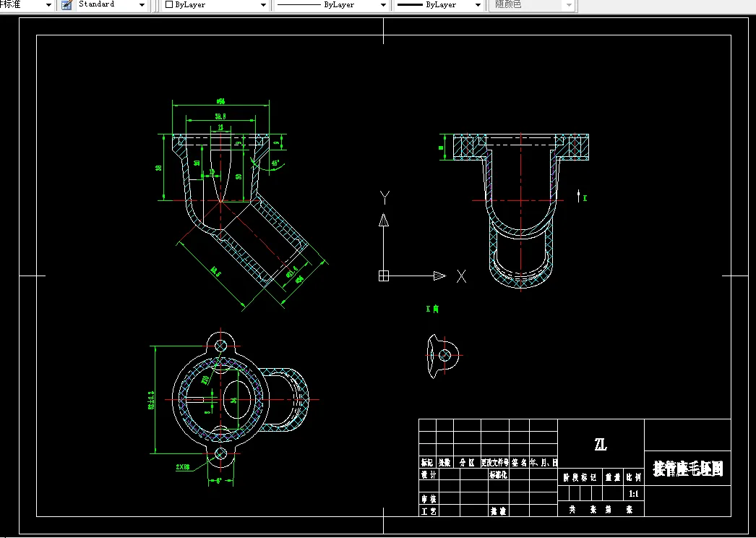This screenshot has height=538, width=756.
Task: Click the 比例 title block cell
Action: tap(634, 478)
